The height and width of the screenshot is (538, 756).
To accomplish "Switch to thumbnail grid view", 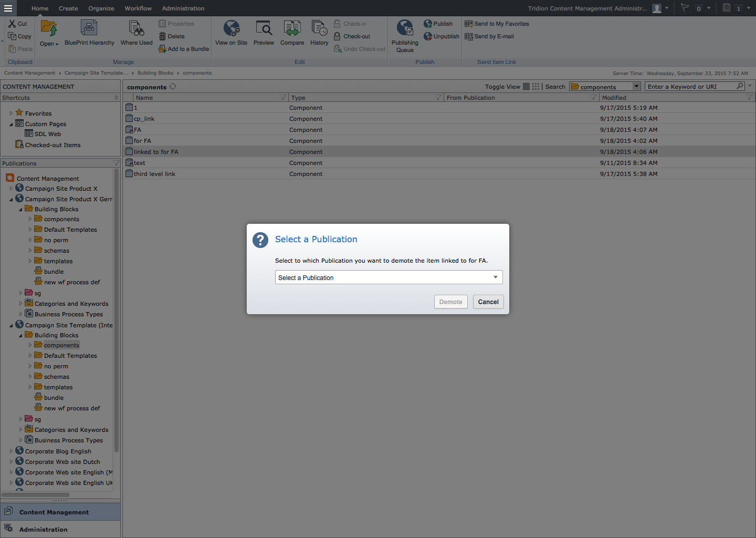I will [535, 87].
